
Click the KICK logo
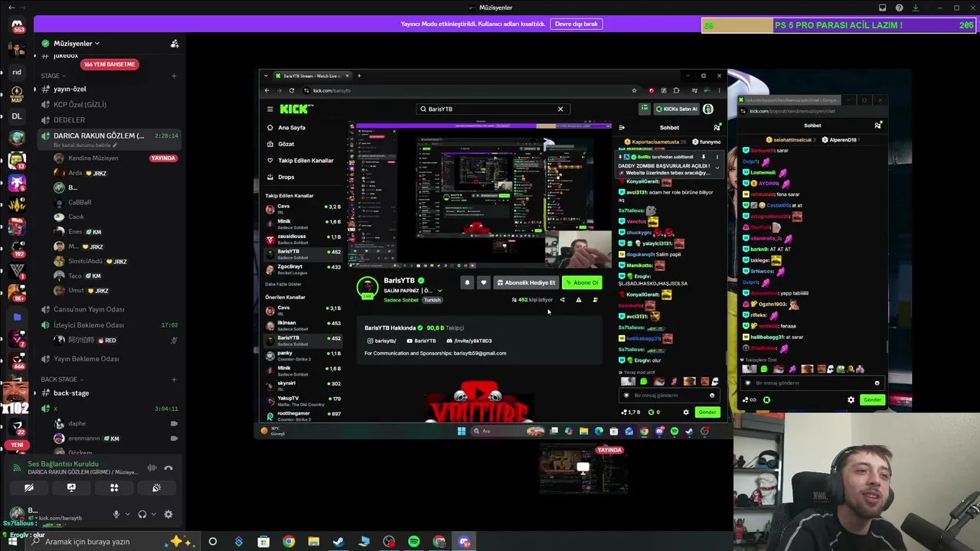click(296, 109)
